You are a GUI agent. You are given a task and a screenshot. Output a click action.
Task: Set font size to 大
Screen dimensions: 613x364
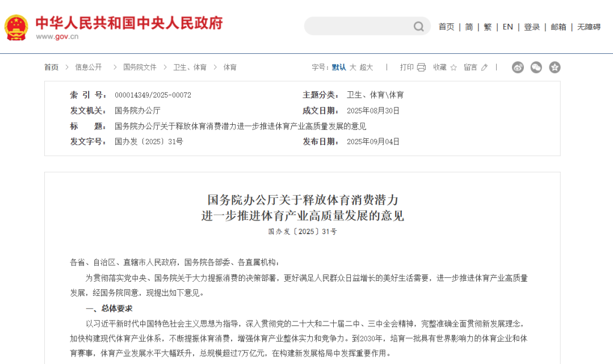[x=352, y=67]
